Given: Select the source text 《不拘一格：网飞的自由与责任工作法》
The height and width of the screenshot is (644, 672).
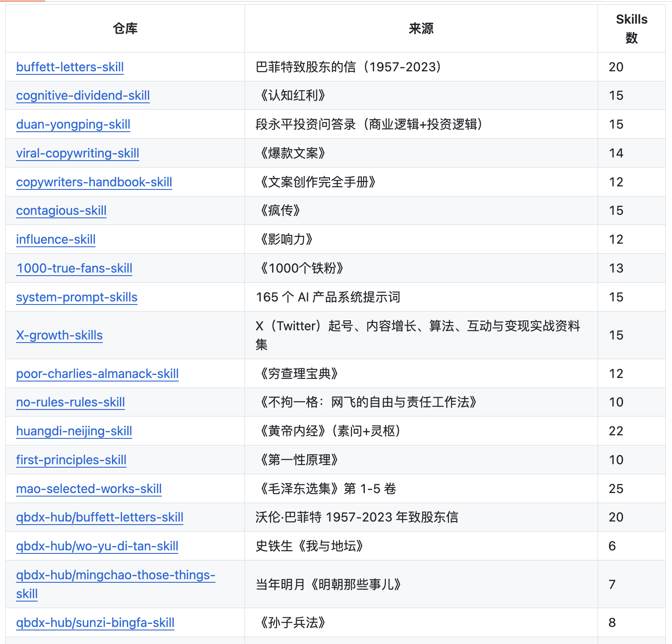Looking at the screenshot, I should (x=368, y=402).
